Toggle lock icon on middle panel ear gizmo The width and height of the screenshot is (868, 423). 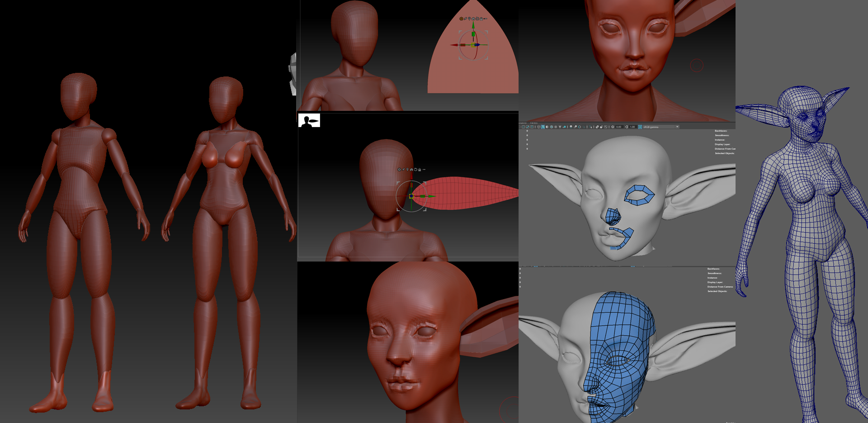(420, 170)
